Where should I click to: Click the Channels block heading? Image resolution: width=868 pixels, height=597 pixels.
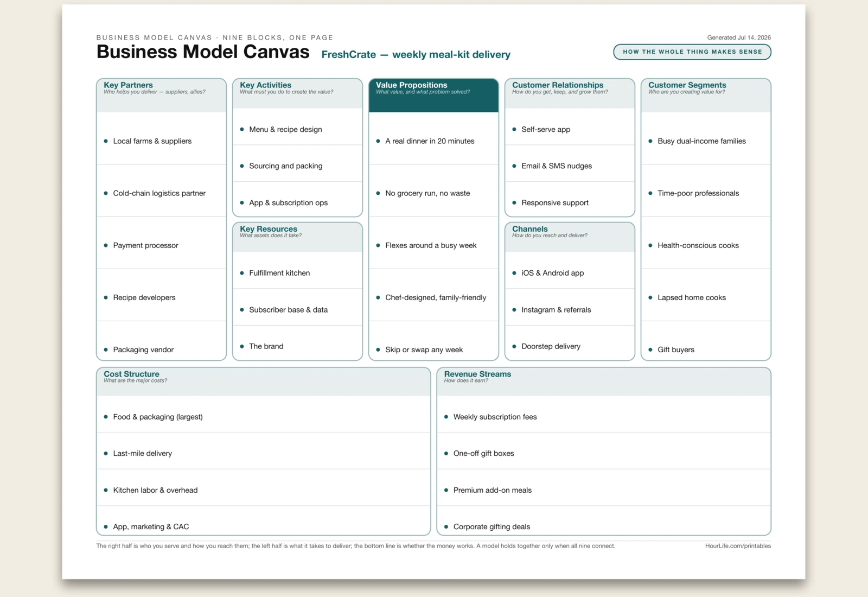point(530,228)
